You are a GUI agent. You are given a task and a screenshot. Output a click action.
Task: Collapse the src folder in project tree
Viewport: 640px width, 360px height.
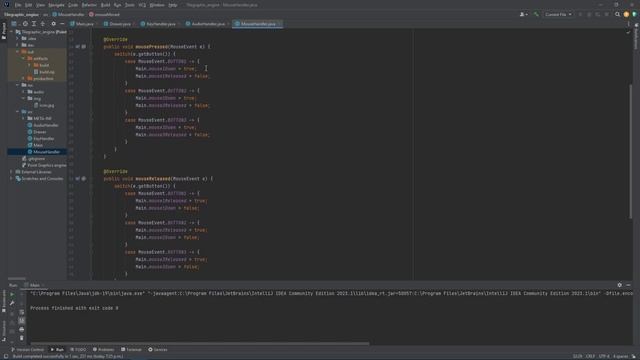point(18,111)
